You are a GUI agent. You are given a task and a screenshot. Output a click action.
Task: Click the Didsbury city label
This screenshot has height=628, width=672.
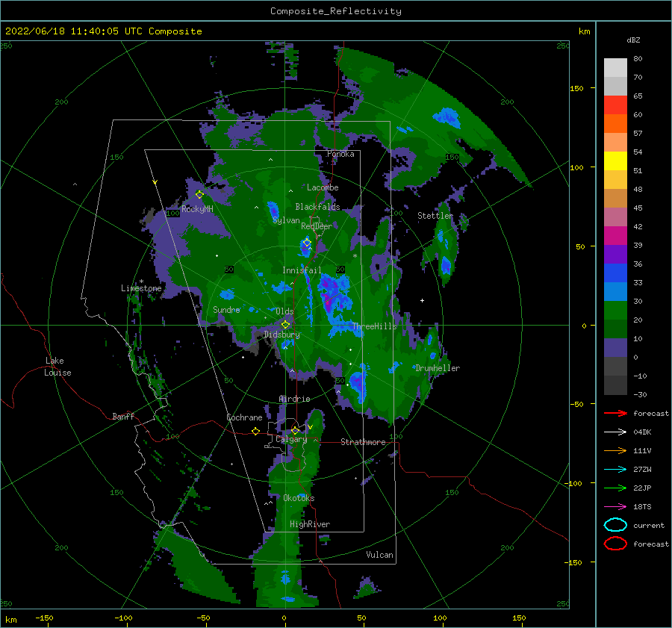point(281,335)
